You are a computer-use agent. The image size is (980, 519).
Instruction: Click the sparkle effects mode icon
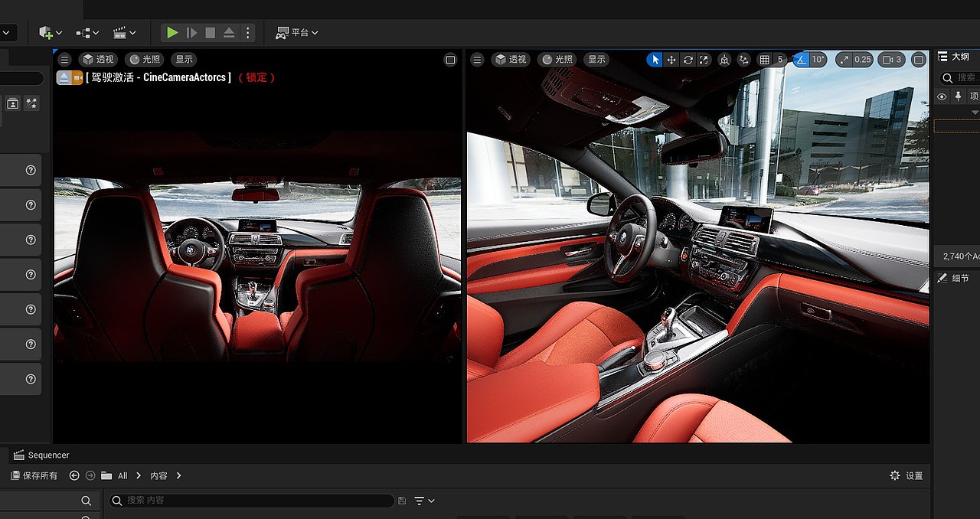coord(31,103)
